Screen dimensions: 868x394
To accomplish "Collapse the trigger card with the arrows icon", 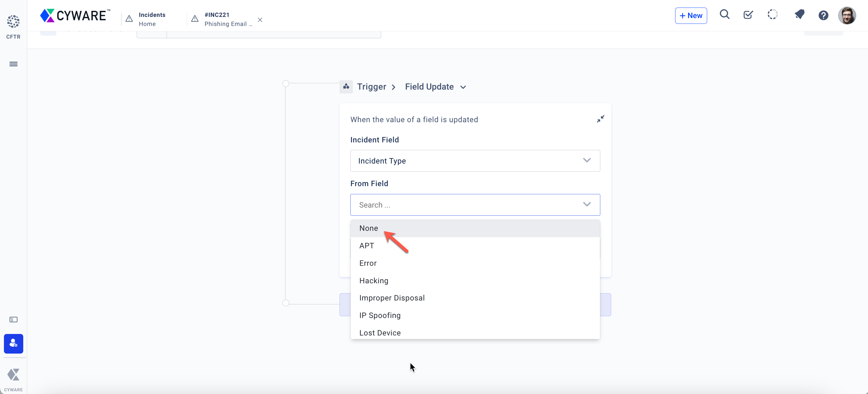I will [600, 119].
